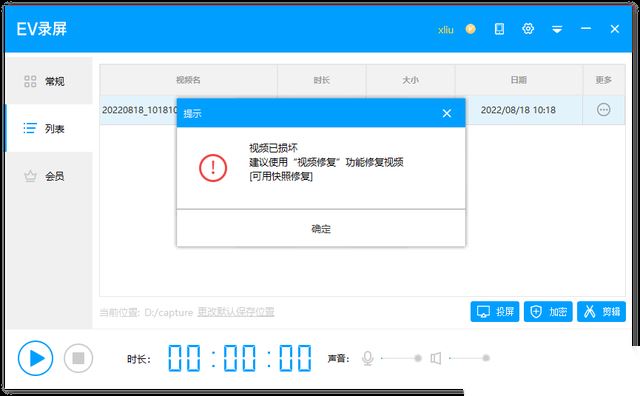The height and width of the screenshot is (396, 640).
Task: Minimize the EV录屏 window
Action: click(x=586, y=29)
